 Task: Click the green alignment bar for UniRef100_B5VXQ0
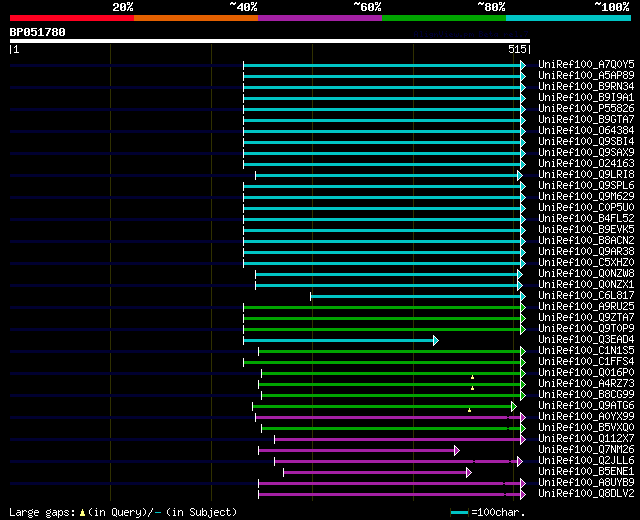pyautogui.click(x=391, y=429)
